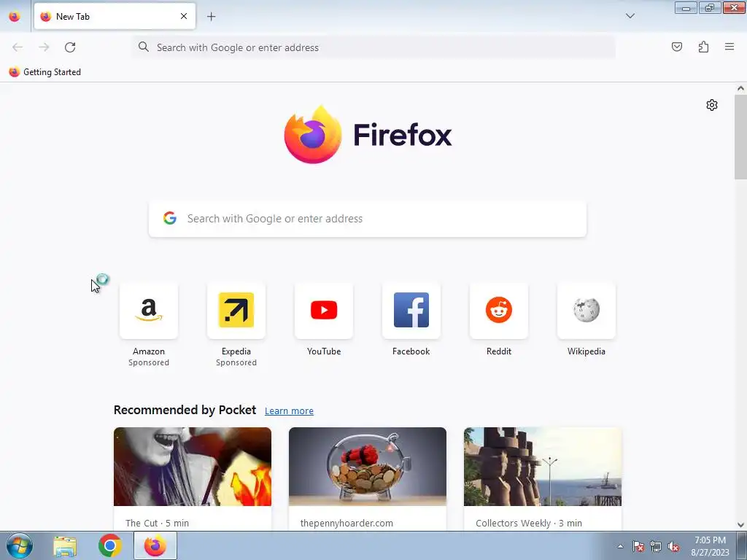This screenshot has width=747, height=560.
Task: Open new tab personalize gear icon
Action: (712, 105)
